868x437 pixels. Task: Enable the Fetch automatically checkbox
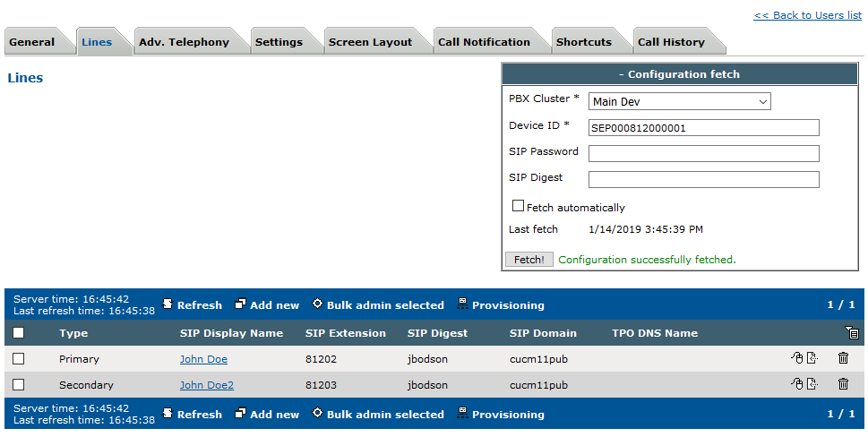[518, 206]
